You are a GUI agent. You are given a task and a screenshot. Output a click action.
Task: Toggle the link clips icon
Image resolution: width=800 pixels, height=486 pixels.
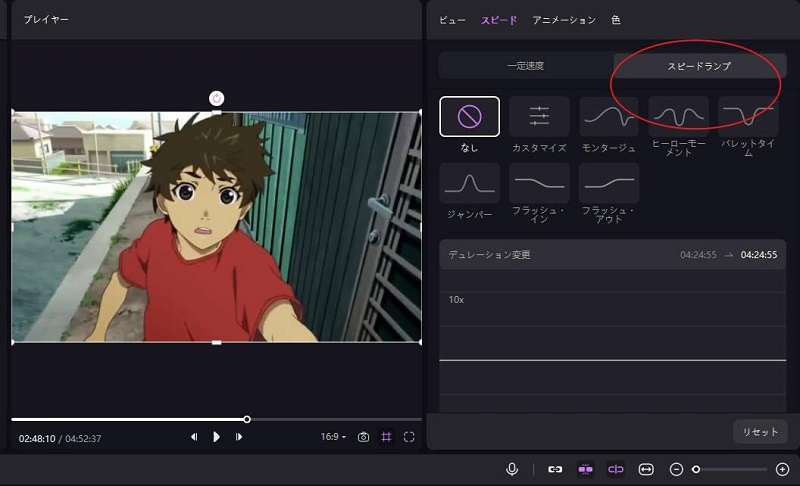coord(555,469)
